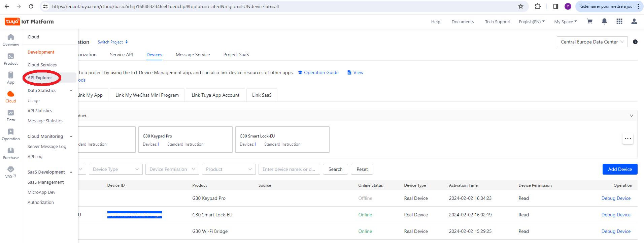The height and width of the screenshot is (243, 644).
Task: Open Server Message Log menu item
Action: (x=47, y=147)
